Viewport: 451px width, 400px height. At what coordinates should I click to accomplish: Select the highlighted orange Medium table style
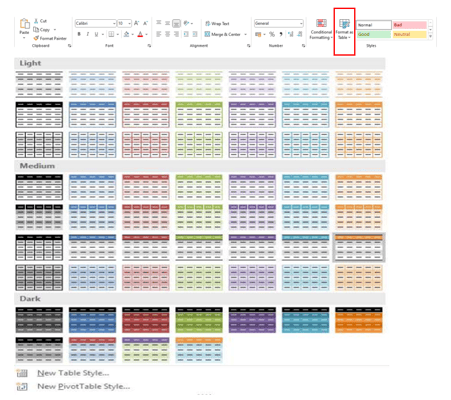coord(359,248)
